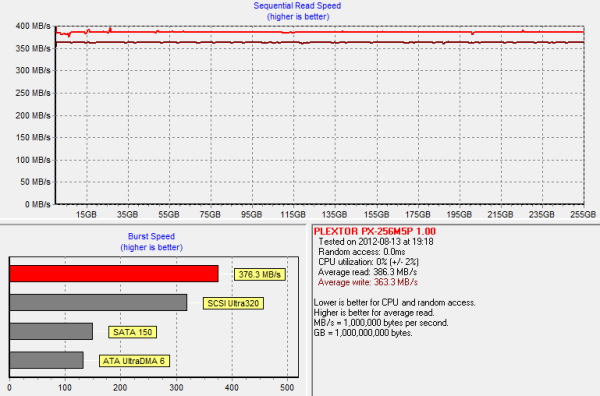Click the gray SATA 150 bar

(51, 331)
